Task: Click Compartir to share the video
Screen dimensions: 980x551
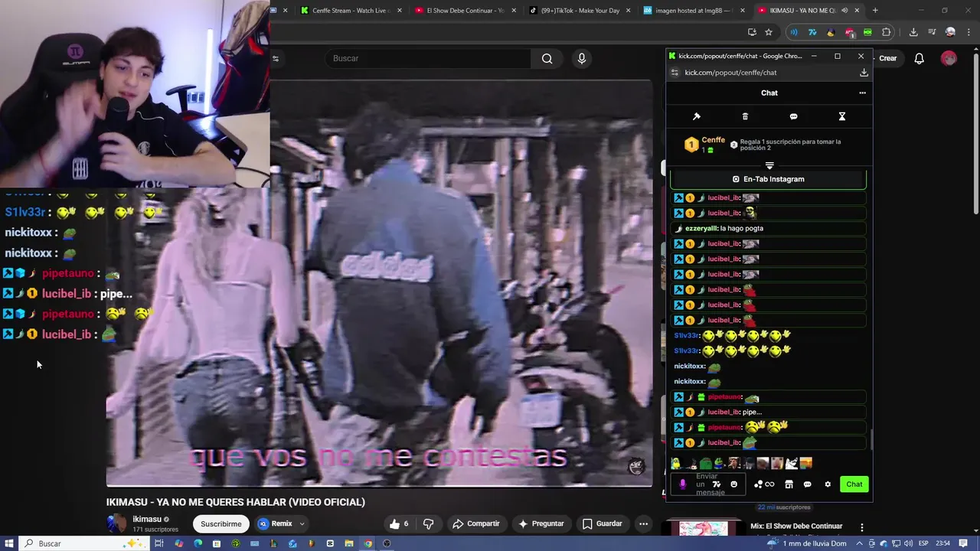Action: pyautogui.click(x=475, y=523)
